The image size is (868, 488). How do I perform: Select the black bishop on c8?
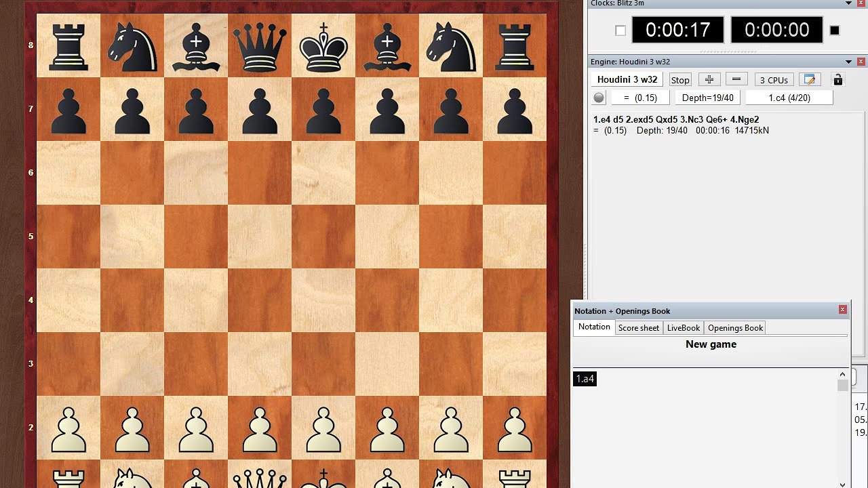pos(196,46)
